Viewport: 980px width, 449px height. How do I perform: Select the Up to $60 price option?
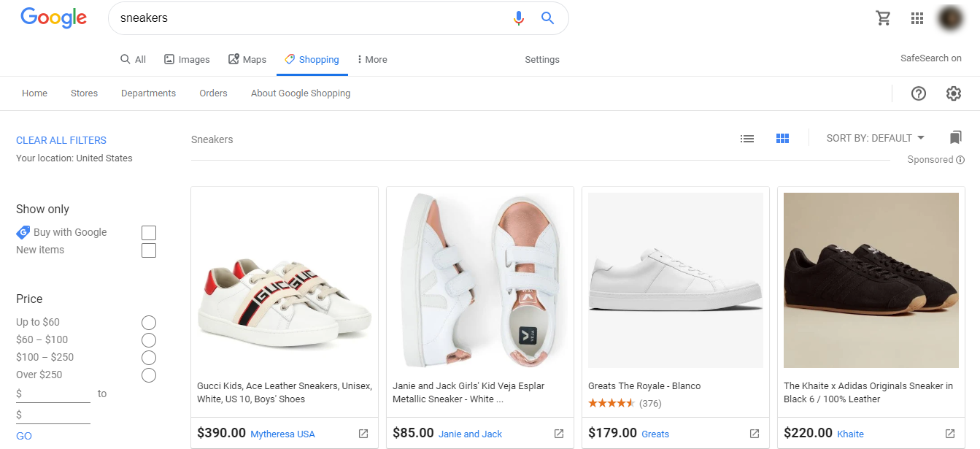click(x=149, y=323)
